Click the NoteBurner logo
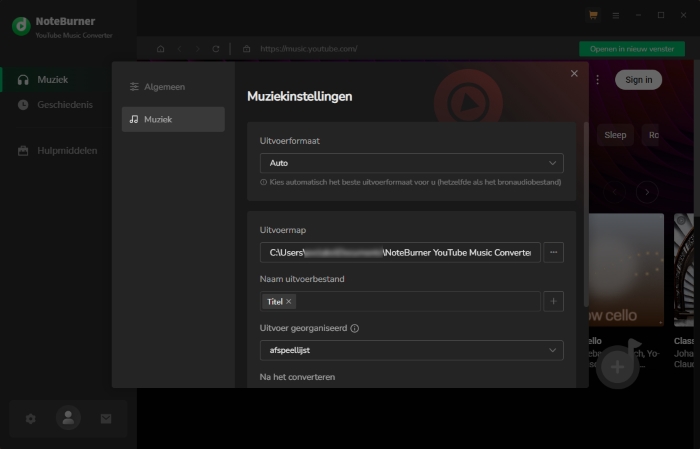 21,26
